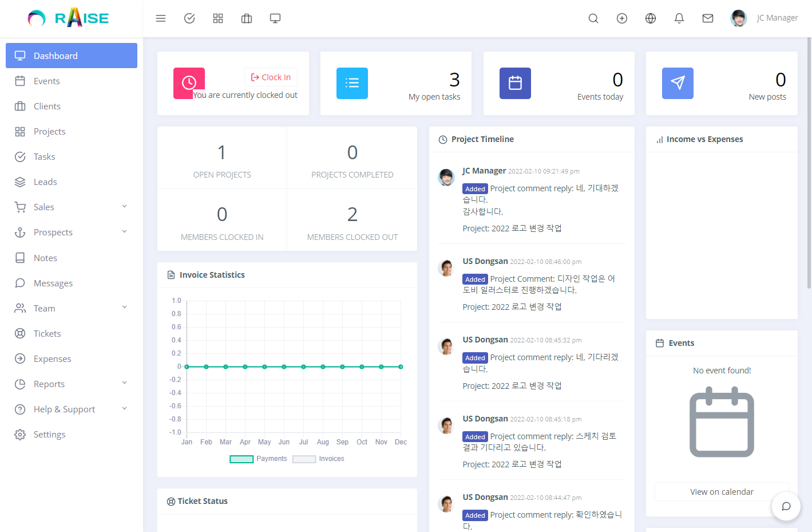The image size is (812, 532).
Task: Toggle Invoices dataset in chart legend
Action: 318,459
